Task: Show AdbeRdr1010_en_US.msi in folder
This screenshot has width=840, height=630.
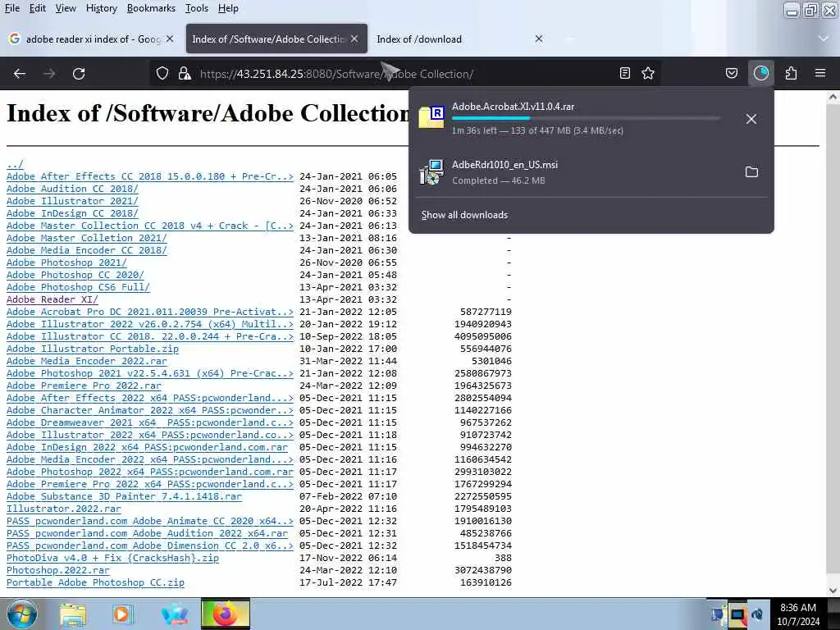Action: 751,172
